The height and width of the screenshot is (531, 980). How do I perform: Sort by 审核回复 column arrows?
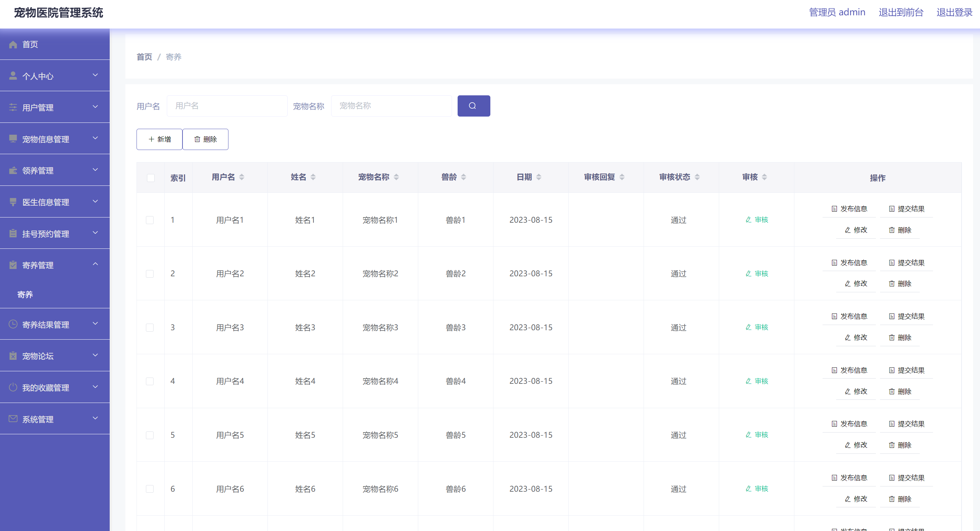coord(622,177)
